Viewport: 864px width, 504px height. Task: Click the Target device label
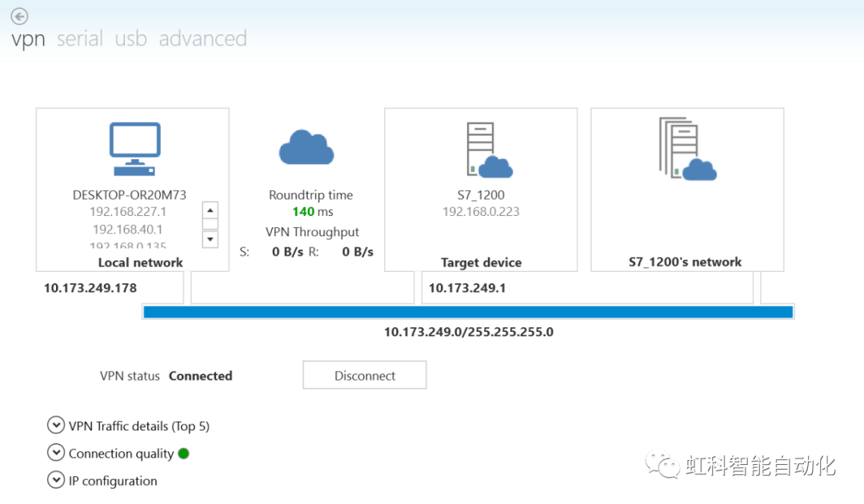pyautogui.click(x=481, y=262)
